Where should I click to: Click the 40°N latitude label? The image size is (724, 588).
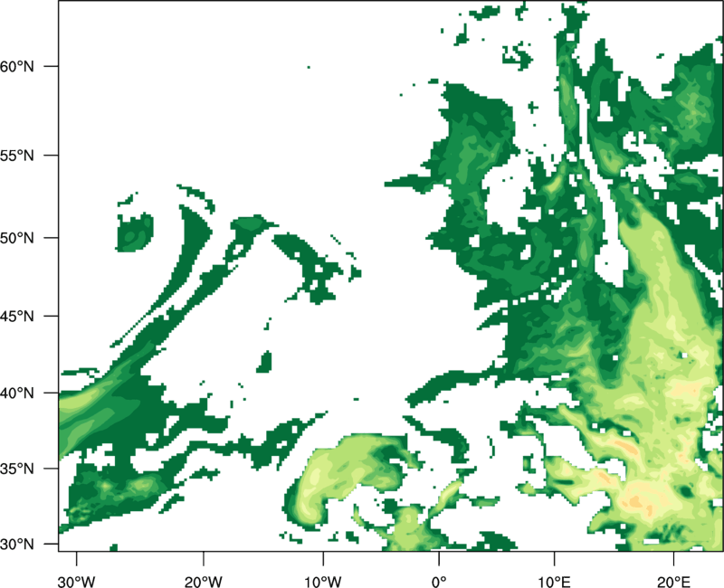tap(17, 394)
